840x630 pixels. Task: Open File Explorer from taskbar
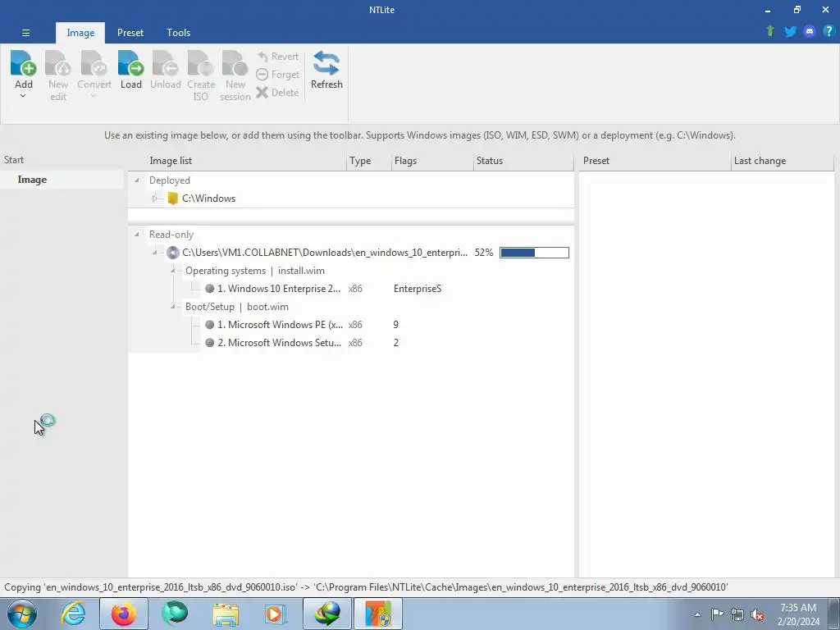point(226,614)
